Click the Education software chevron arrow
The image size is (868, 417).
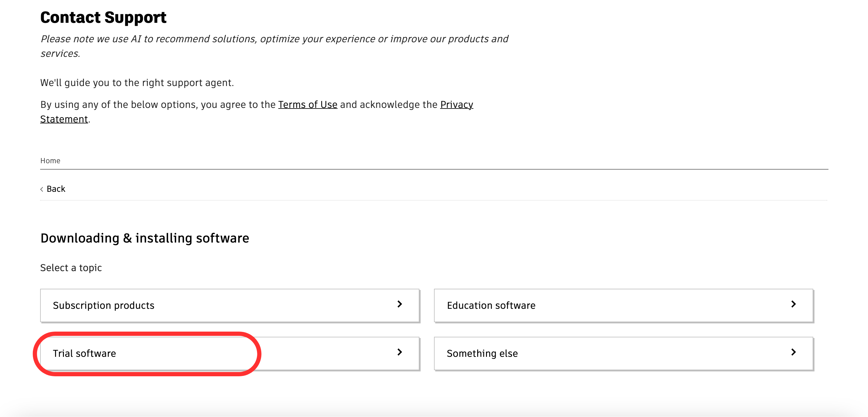click(x=793, y=304)
